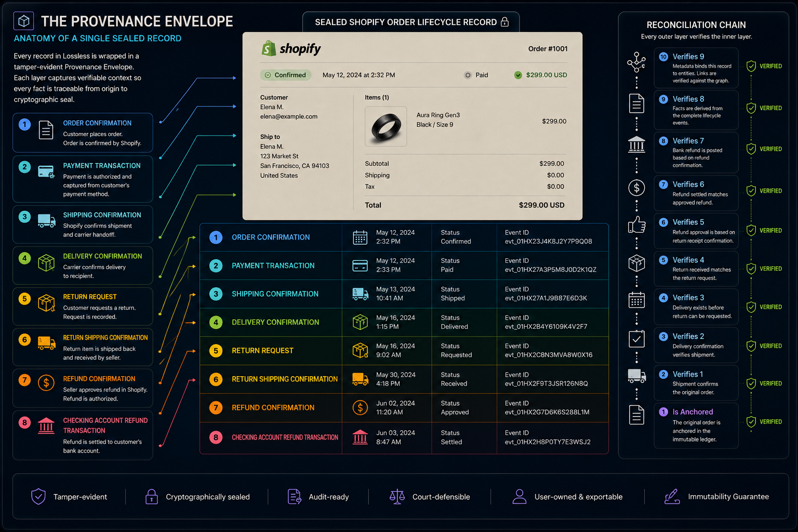
Task: Click the Verified shield next to Verifies 5
Action: click(751, 230)
